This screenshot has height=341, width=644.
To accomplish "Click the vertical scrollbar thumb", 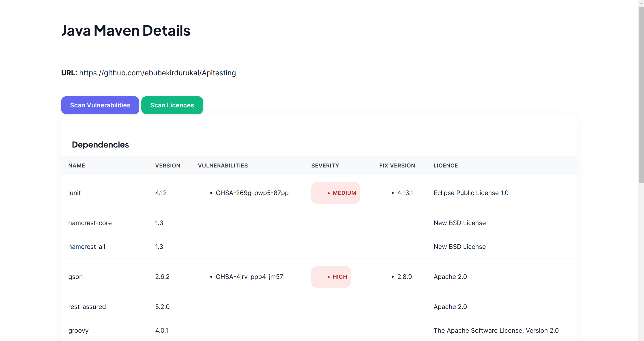I will [x=641, y=95].
